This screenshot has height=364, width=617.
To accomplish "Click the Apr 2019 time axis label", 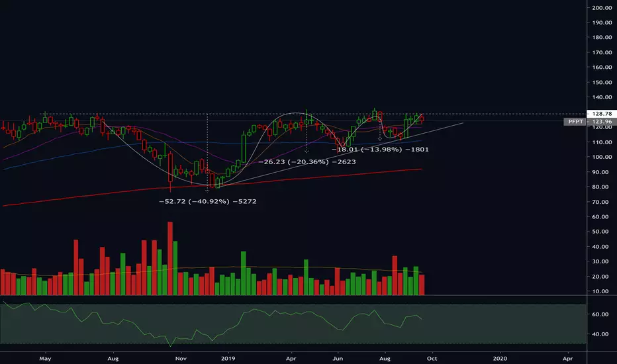I will 291,359.
